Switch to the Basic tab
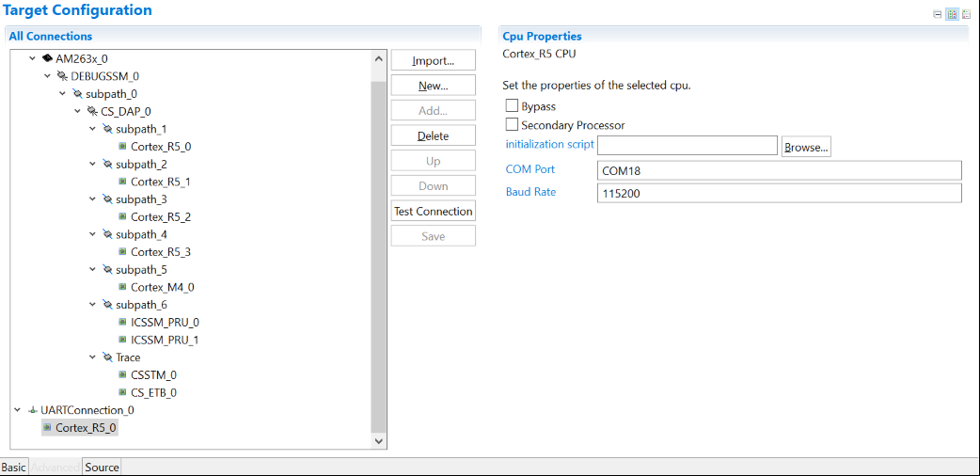The image size is (980, 476). 14,467
